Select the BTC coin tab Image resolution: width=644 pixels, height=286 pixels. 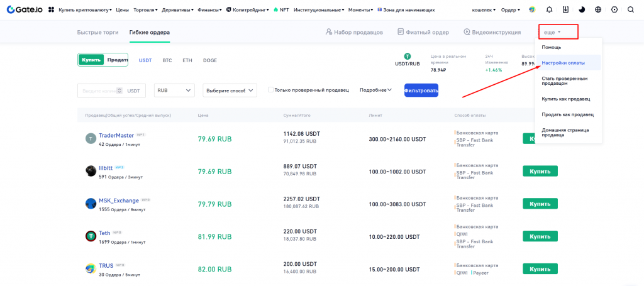coord(167,60)
